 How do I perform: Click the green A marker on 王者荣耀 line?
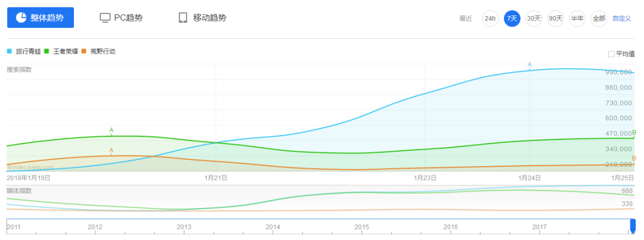112,130
